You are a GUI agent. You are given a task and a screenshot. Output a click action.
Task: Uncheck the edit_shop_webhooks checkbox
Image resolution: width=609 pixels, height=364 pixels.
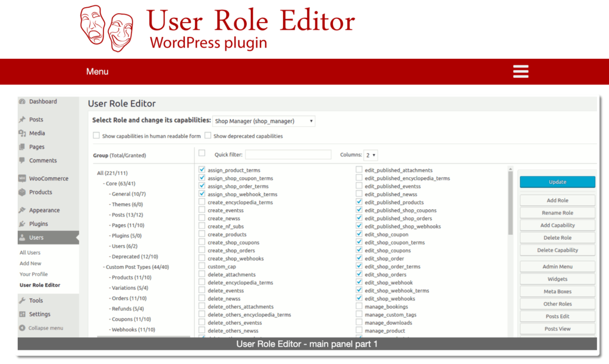click(x=359, y=298)
